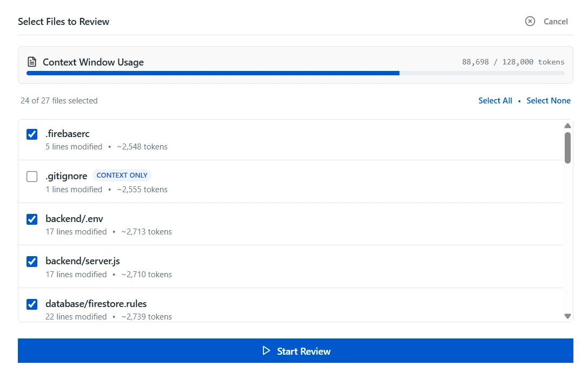Deselect the database/firestore.rules checkbox

pos(31,304)
